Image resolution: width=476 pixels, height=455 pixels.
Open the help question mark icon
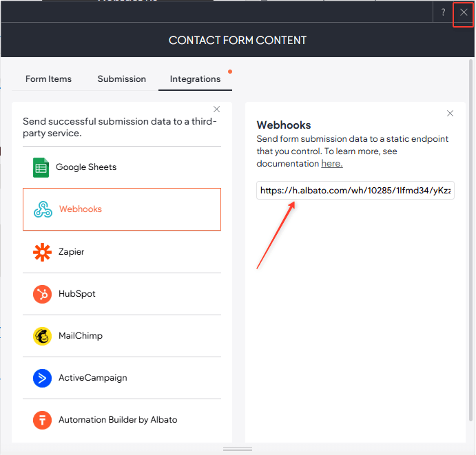[443, 12]
